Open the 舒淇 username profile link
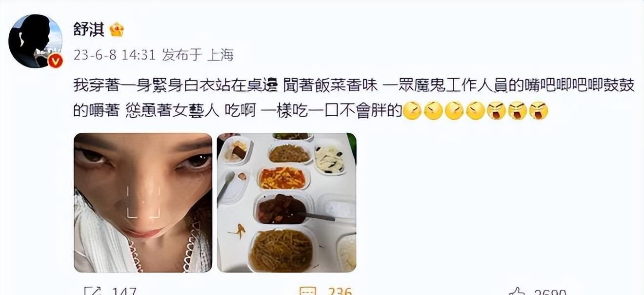Image resolution: width=644 pixels, height=295 pixels. click(x=89, y=30)
